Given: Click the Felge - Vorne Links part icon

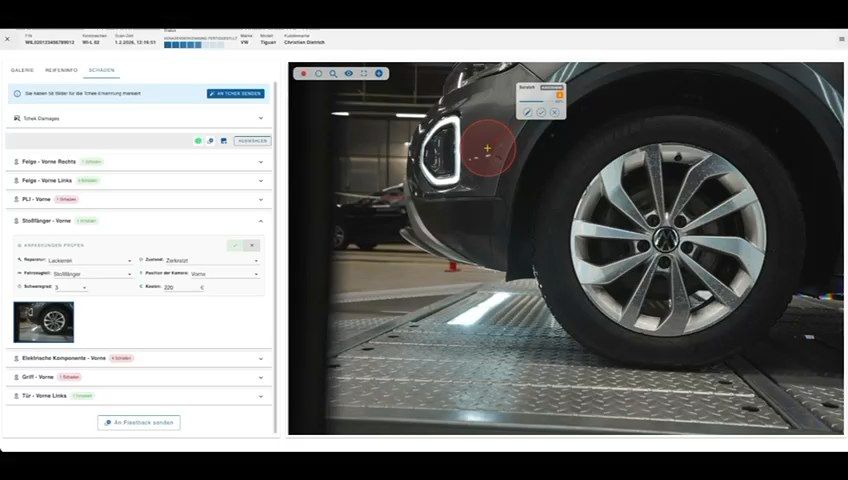Looking at the screenshot, I should [16, 181].
